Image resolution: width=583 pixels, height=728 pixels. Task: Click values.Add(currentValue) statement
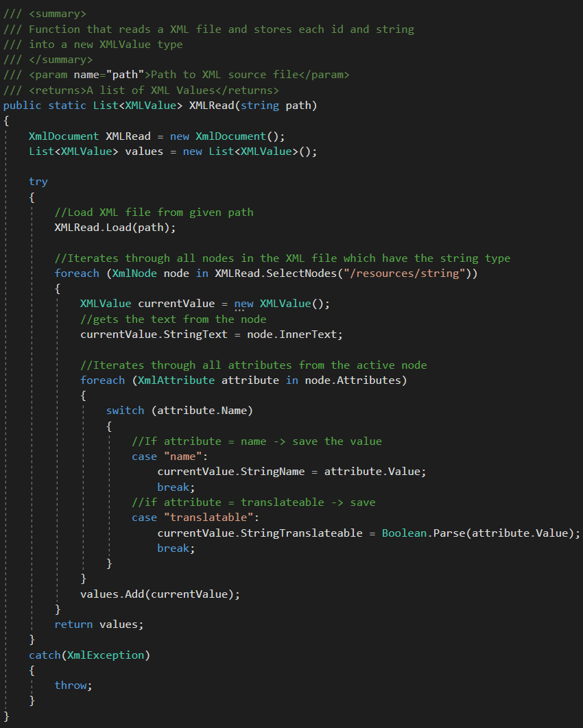[160, 594]
